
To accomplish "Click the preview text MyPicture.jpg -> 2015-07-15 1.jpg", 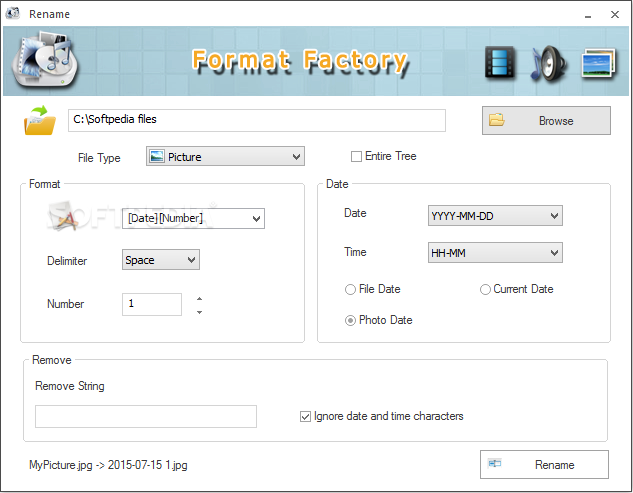I will coord(108,465).
